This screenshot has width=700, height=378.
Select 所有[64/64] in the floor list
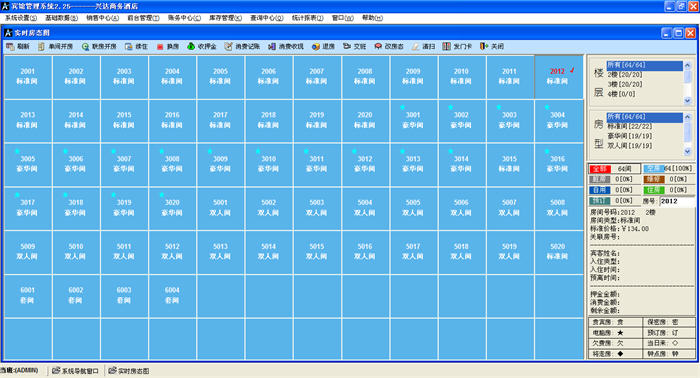click(x=644, y=65)
